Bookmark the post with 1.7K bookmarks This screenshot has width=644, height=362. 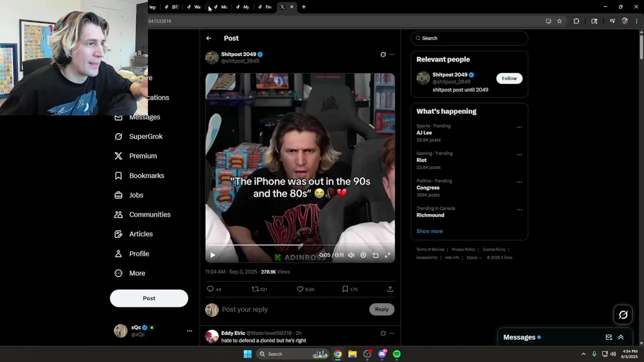tap(350, 289)
